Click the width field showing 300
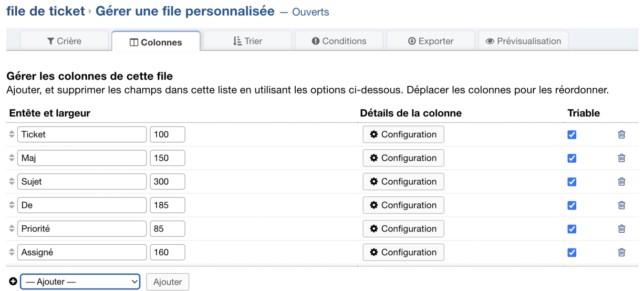 [167, 182]
